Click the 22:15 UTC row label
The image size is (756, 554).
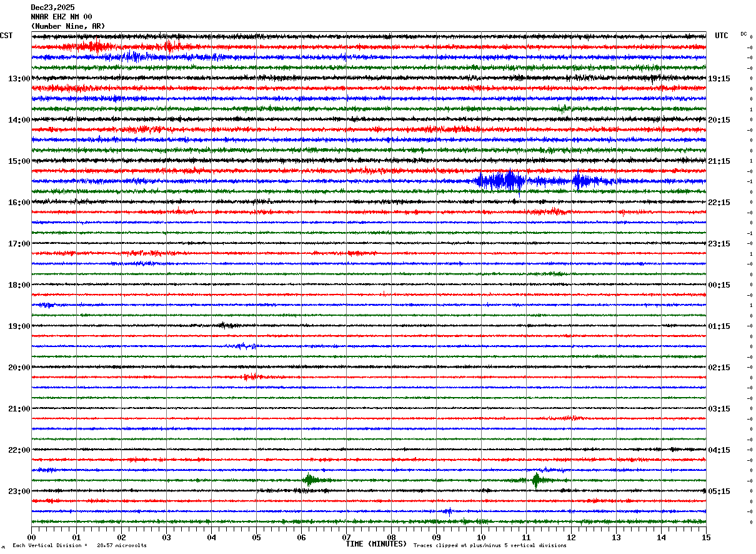(719, 203)
